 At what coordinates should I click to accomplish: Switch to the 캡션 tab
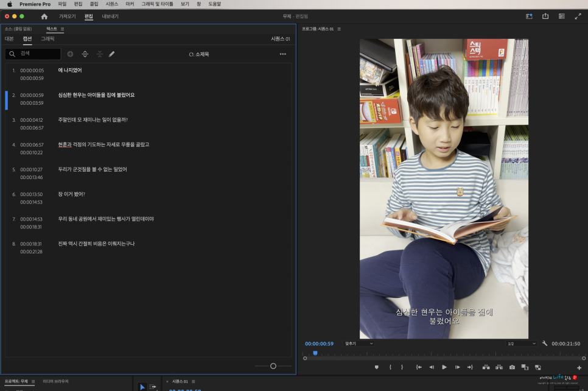pyautogui.click(x=27, y=38)
